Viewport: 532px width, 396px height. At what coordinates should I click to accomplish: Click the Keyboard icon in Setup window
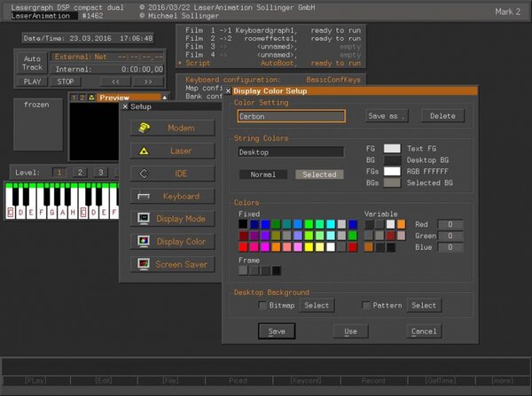coord(144,197)
